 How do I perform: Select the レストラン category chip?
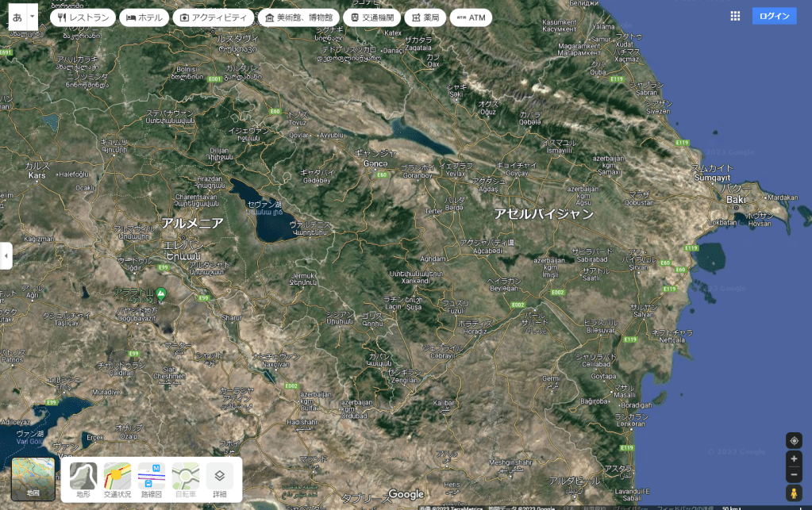pyautogui.click(x=83, y=17)
